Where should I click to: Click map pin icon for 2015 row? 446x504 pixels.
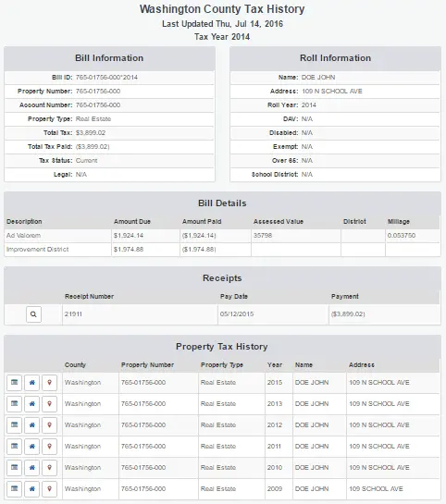(50, 383)
